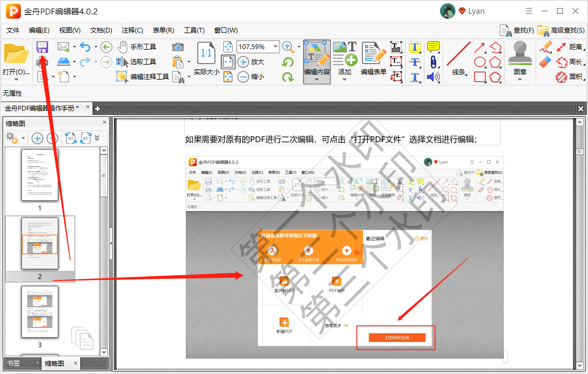Select the pencil freehand tool

(546, 47)
